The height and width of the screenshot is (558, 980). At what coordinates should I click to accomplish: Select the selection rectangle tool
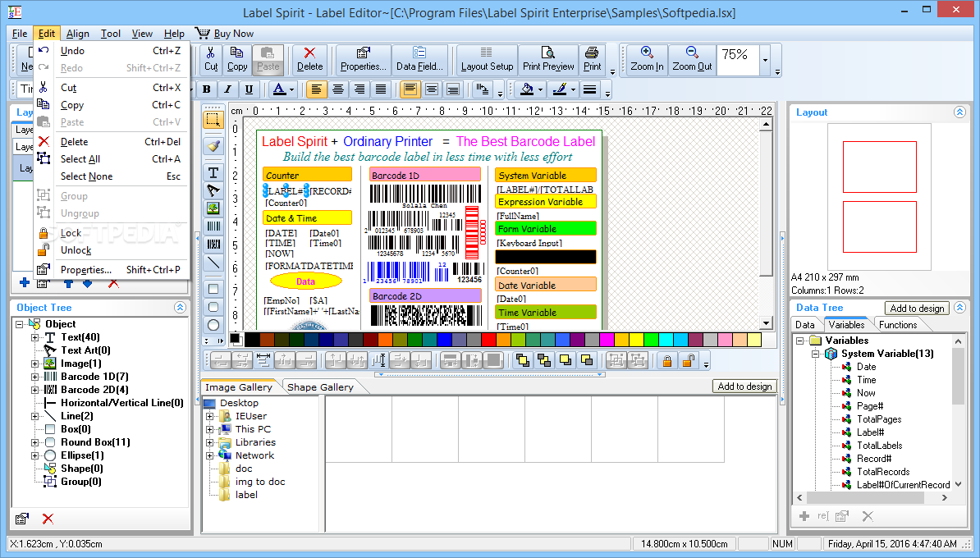[213, 119]
